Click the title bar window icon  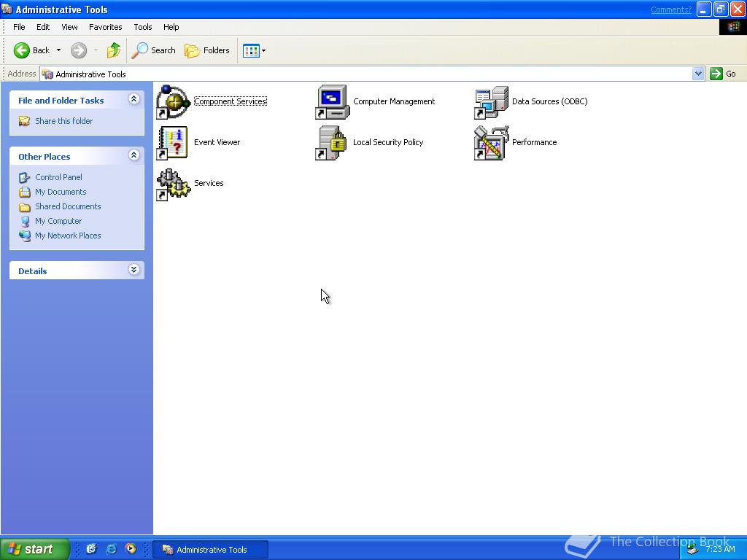point(7,9)
